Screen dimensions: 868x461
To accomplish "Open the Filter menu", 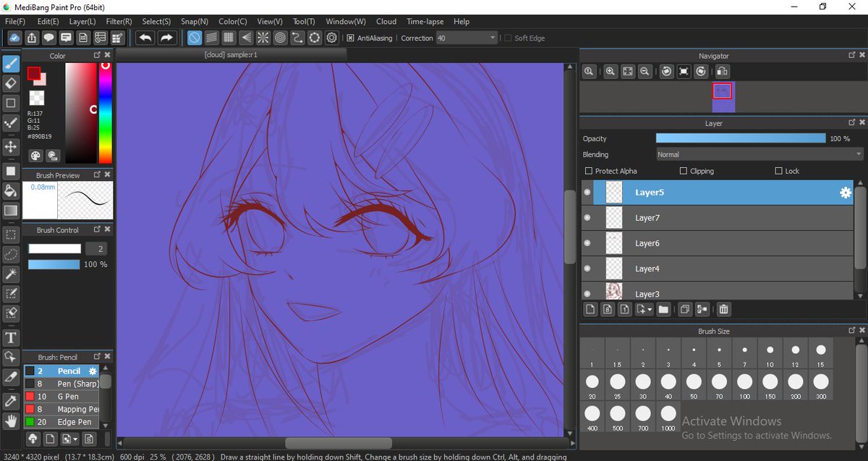I will tap(119, 22).
